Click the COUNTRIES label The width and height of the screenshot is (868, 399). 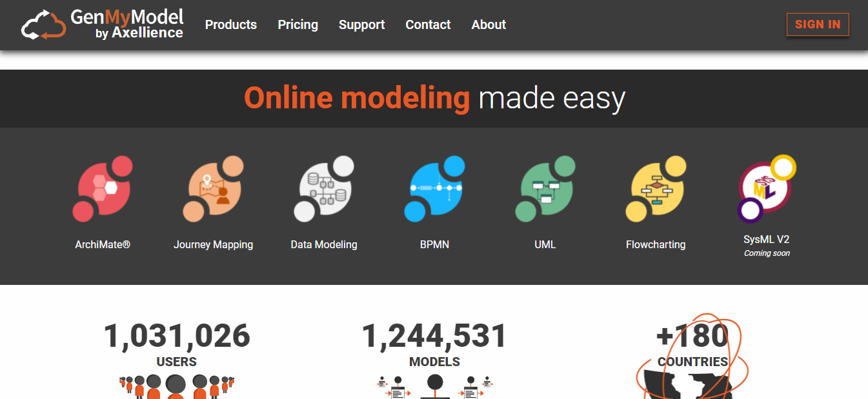point(693,362)
